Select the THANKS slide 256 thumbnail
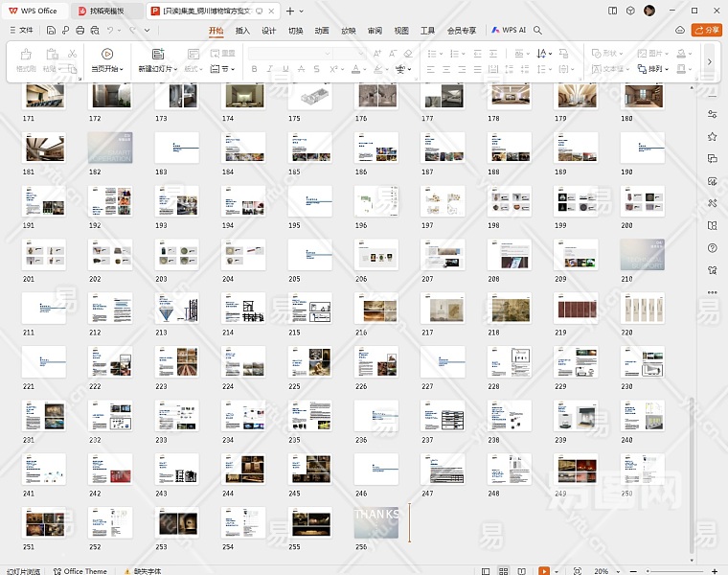 tap(375, 522)
